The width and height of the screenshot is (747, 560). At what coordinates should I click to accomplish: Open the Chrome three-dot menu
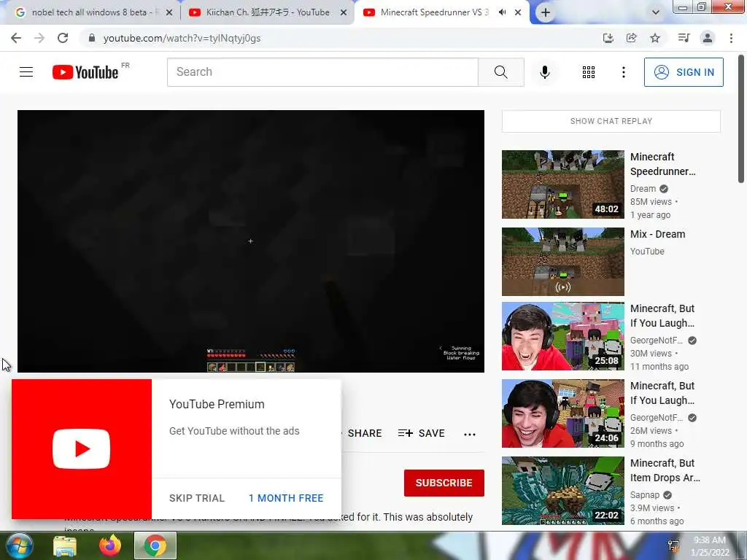(731, 38)
